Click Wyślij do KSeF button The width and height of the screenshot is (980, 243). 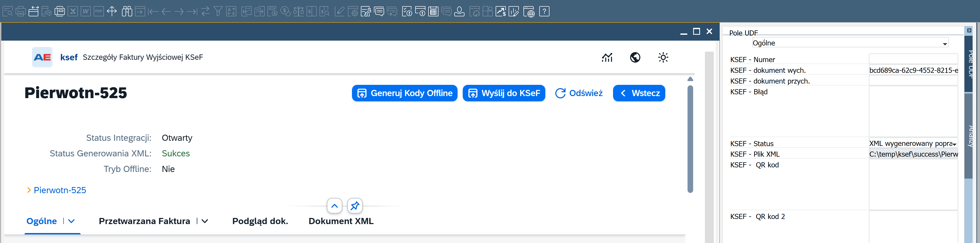tap(504, 93)
